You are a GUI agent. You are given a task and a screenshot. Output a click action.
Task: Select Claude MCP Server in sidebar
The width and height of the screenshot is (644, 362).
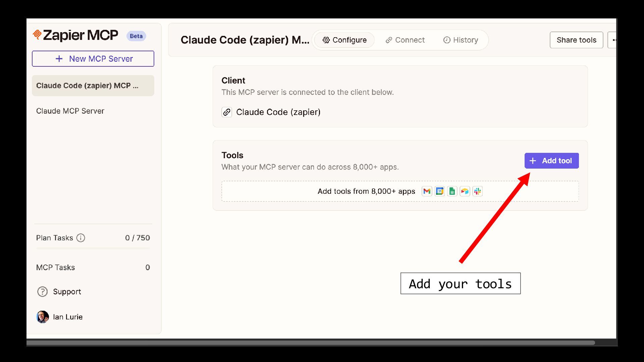[70, 111]
